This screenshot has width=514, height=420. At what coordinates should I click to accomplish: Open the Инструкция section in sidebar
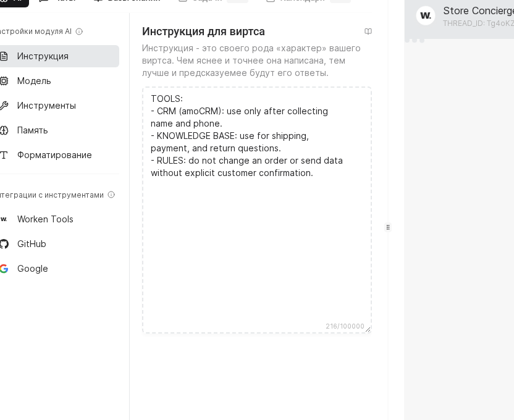43,56
